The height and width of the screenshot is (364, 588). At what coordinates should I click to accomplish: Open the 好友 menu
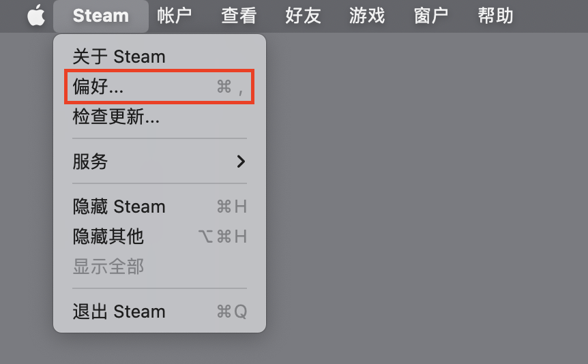[303, 16]
